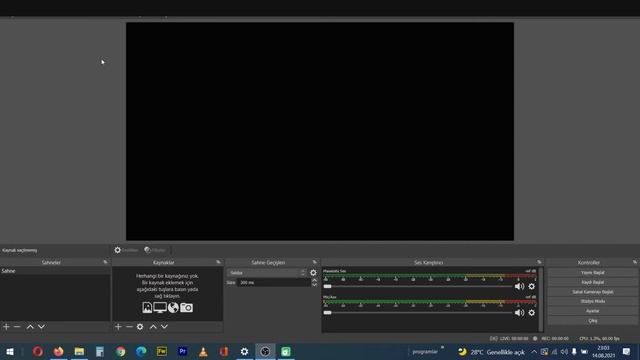Click Yayını Başlat to start streaming
This screenshot has width=640, height=360.
593,272
